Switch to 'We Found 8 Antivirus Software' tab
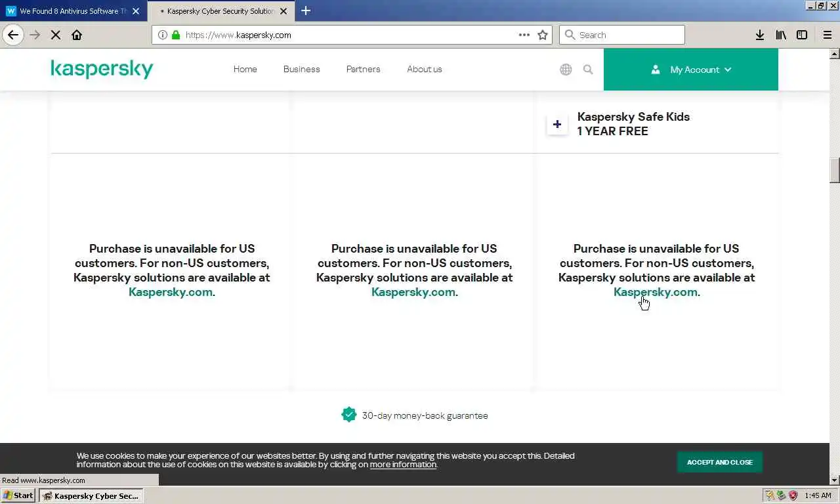 tap(73, 11)
